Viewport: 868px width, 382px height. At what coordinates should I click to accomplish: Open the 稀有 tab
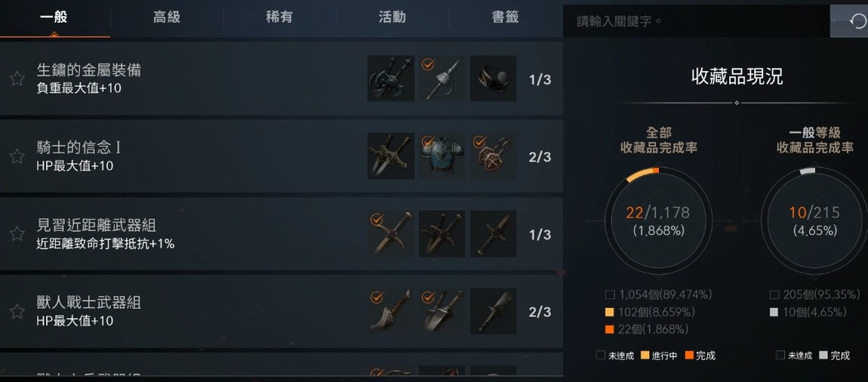tap(279, 17)
